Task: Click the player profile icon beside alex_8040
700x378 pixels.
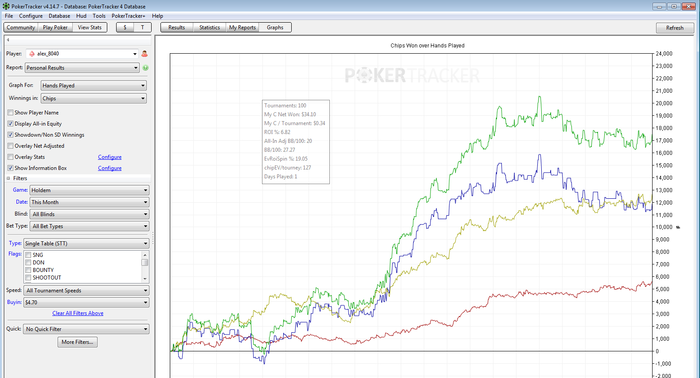Action: 145,54
